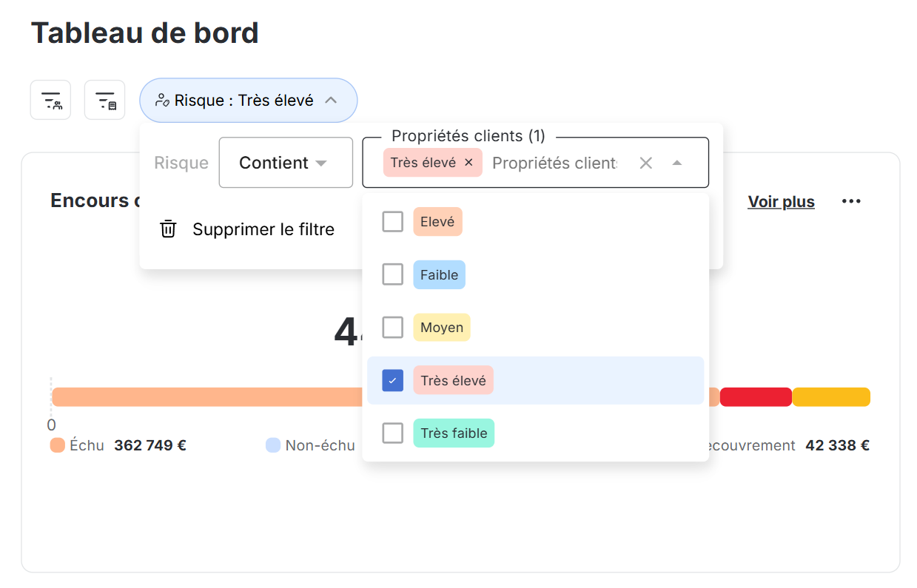This screenshot has width=917, height=588.
Task: Clear the Propriétés clients field using the X
Action: (645, 163)
